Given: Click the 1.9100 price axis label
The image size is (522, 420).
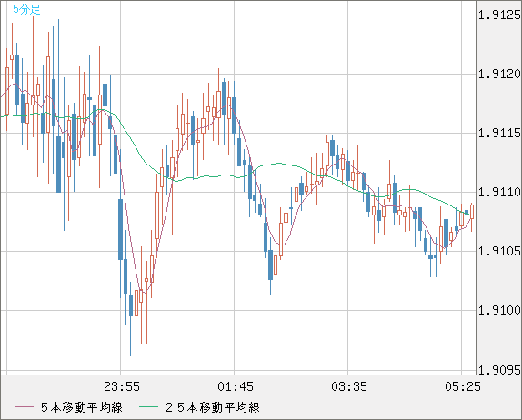Looking at the screenshot, I should 499,310.
